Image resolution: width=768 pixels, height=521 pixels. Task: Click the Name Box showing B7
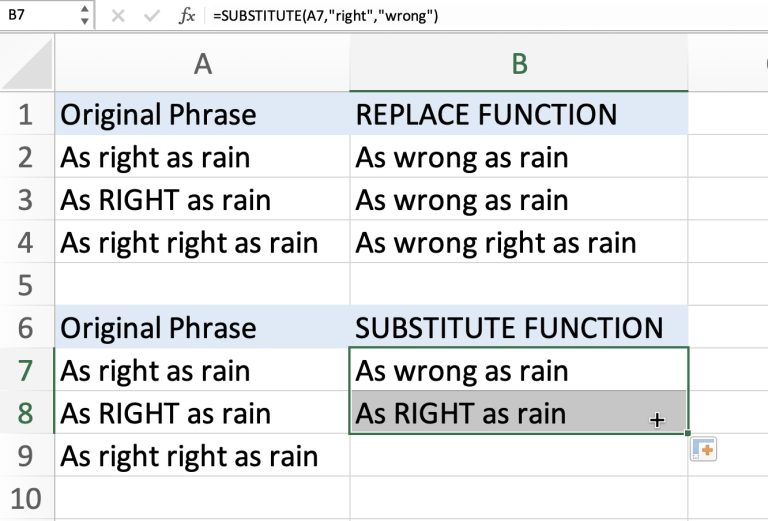click(38, 16)
